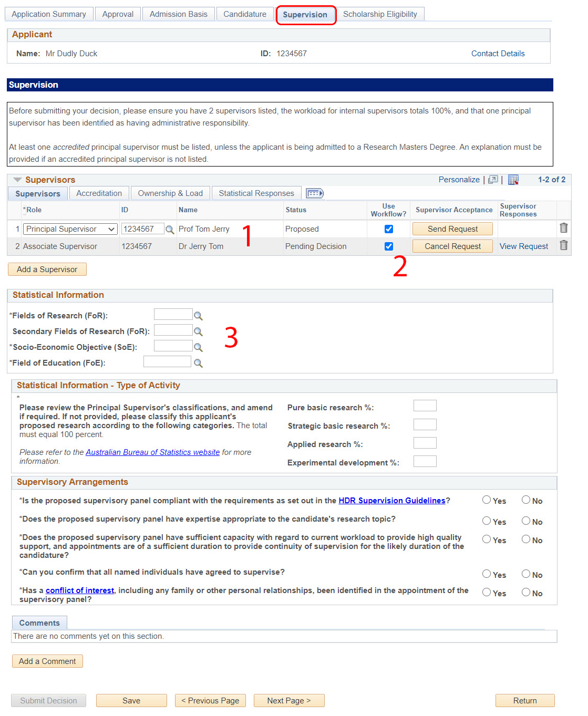Uncheck Use Workflow for Prof Tom Jerry
The image size is (588, 716).
click(389, 229)
